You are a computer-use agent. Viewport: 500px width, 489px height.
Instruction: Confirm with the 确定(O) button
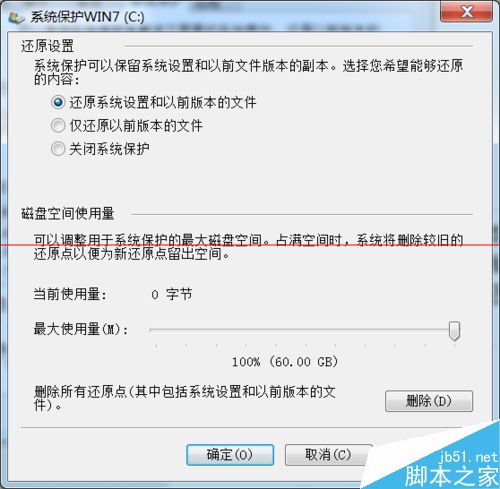point(230,455)
